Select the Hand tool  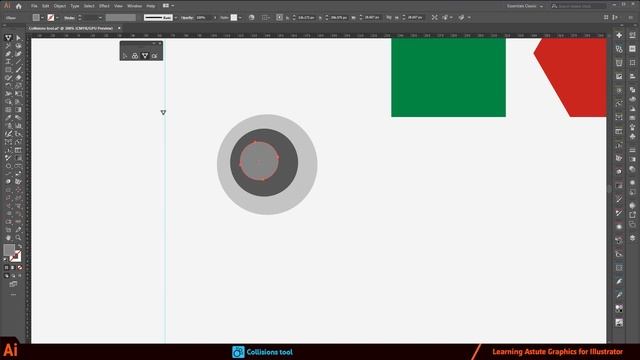point(8,238)
